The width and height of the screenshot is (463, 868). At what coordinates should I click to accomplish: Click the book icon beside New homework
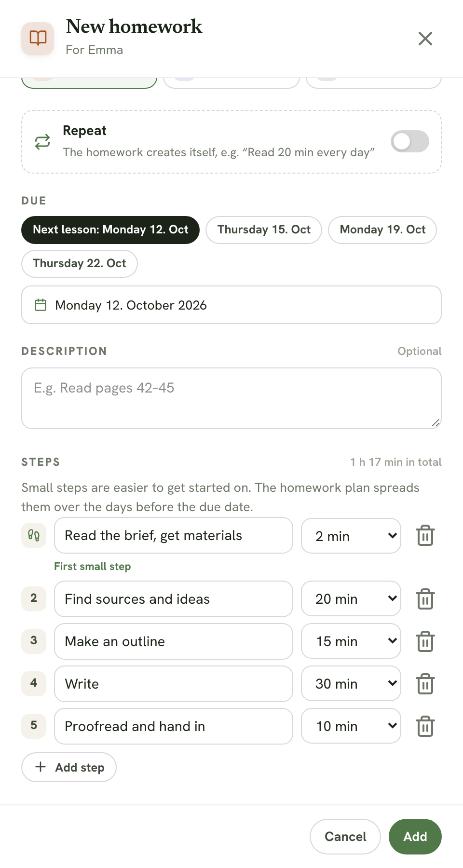click(x=38, y=38)
